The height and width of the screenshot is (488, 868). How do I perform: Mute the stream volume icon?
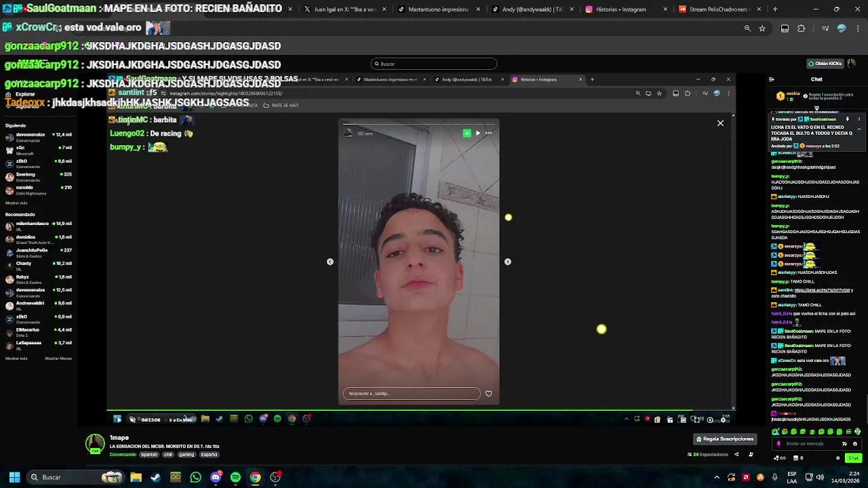click(x=132, y=419)
